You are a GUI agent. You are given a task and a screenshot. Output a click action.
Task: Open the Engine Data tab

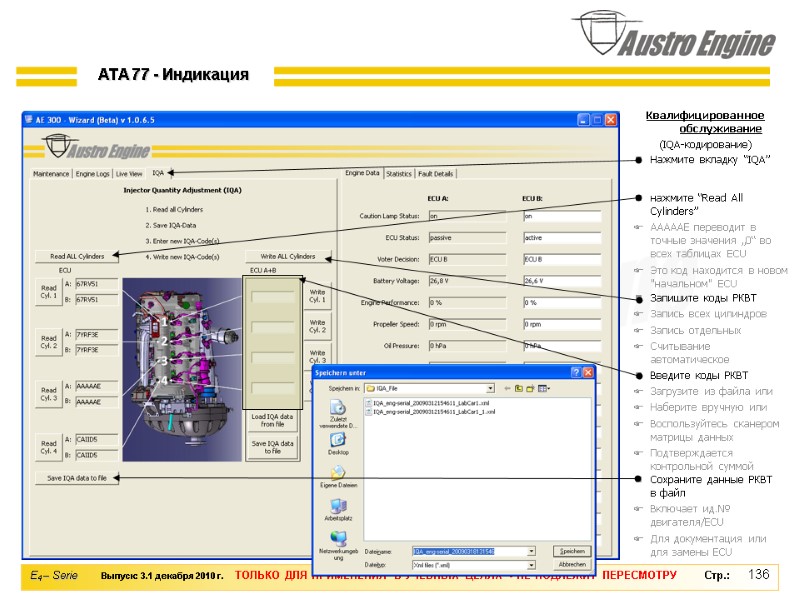click(362, 173)
